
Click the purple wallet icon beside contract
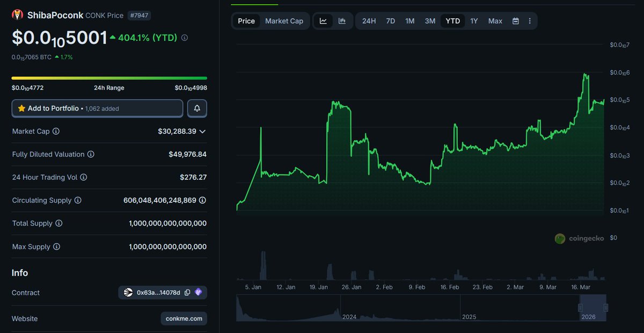pos(198,293)
